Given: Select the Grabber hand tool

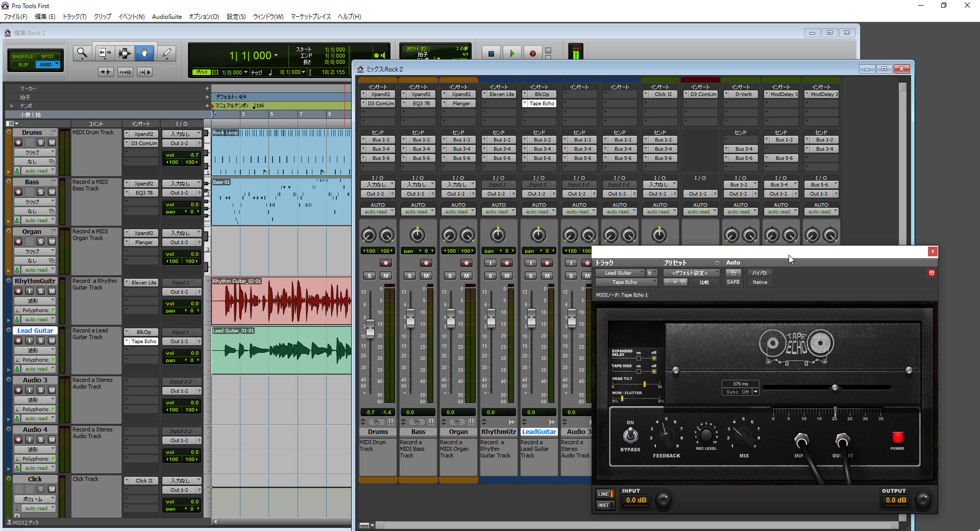Looking at the screenshot, I should pos(144,53).
